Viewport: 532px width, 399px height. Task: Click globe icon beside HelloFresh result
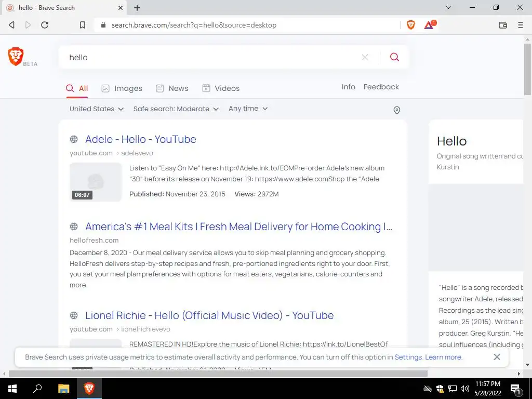[x=74, y=227]
